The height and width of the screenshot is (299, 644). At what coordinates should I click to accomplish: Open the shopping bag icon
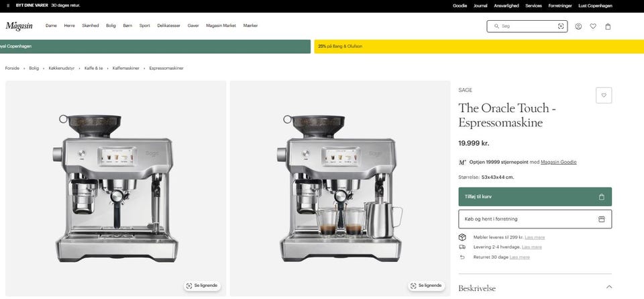[x=608, y=26]
